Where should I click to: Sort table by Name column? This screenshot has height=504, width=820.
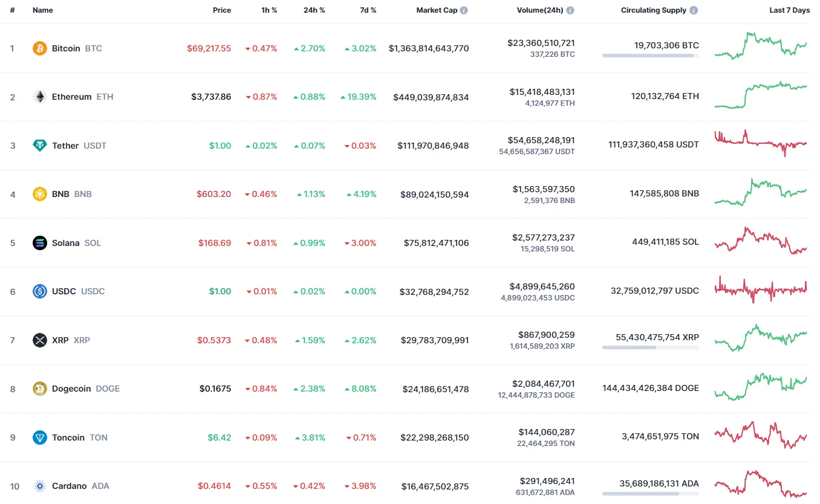tap(42, 10)
